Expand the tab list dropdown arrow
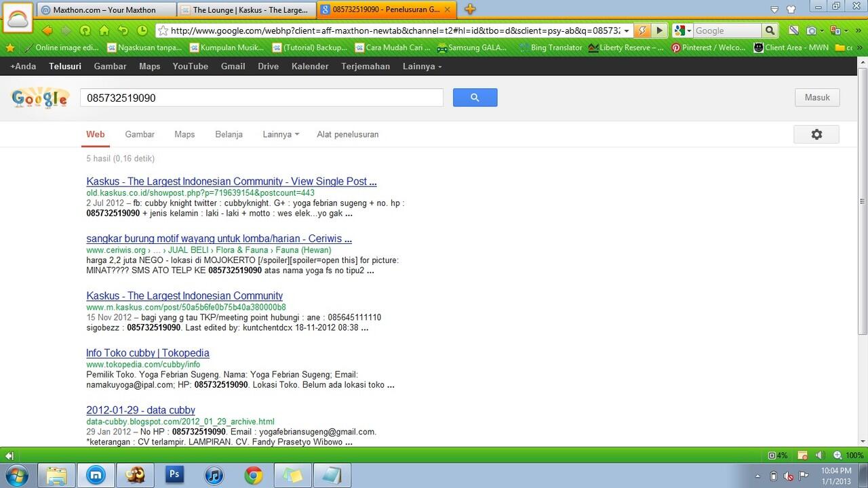 coord(774,9)
